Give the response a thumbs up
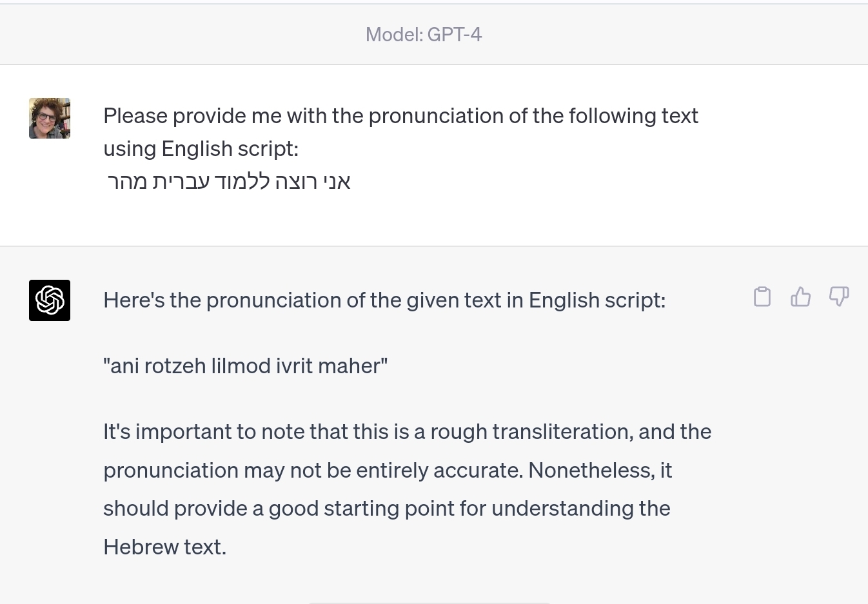Screen dimensions: 868x604 pos(800,297)
